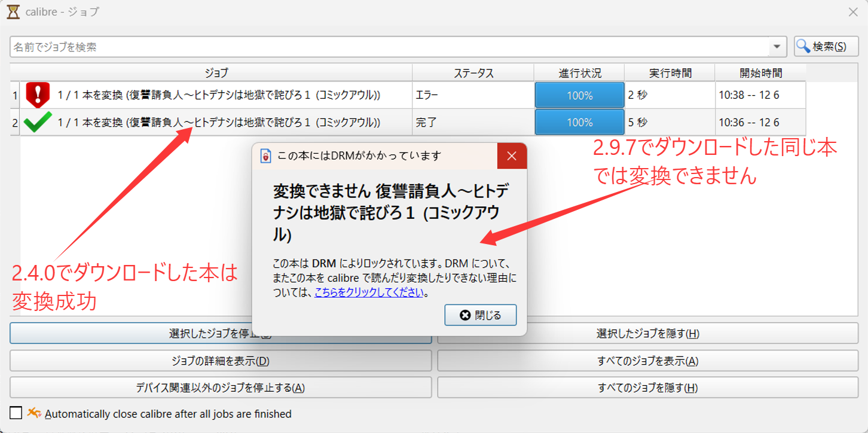Enable Automatically close calibre after all jobs
868x433 pixels.
pos(16,413)
